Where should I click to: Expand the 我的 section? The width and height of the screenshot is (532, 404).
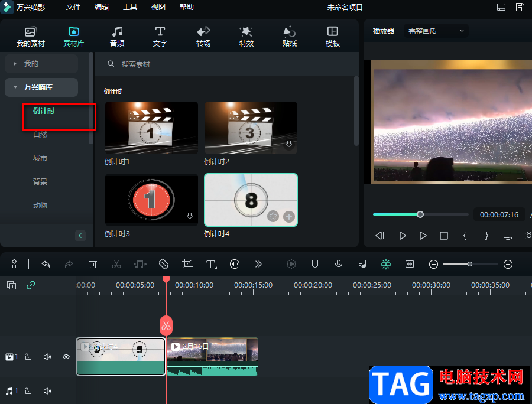pyautogui.click(x=41, y=64)
